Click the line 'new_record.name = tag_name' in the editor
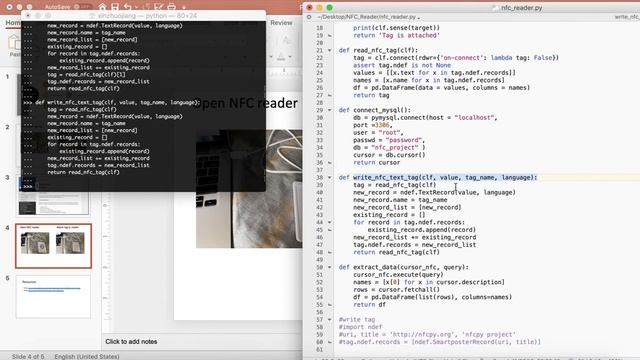This screenshot has width=640, height=360. point(400,200)
